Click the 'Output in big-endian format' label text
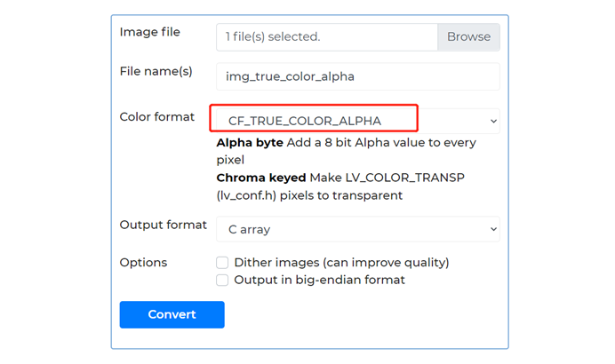This screenshot has height=364, width=615. coord(319,280)
